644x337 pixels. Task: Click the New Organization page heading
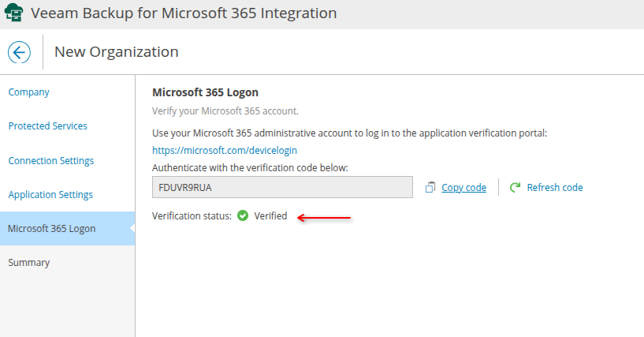116,52
